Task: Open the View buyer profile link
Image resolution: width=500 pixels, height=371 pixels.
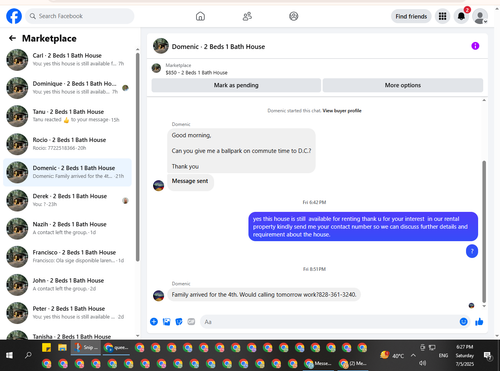Action: [x=342, y=111]
